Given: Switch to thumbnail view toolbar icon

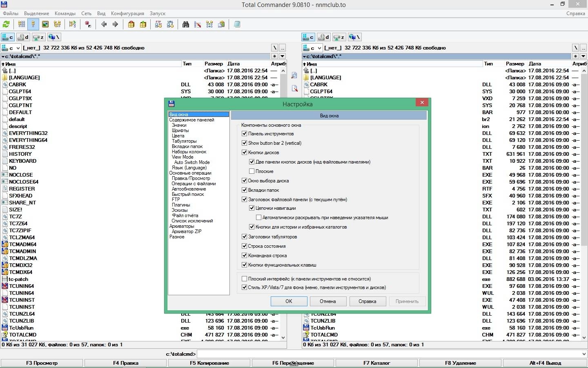Looking at the screenshot, I should [x=45, y=25].
